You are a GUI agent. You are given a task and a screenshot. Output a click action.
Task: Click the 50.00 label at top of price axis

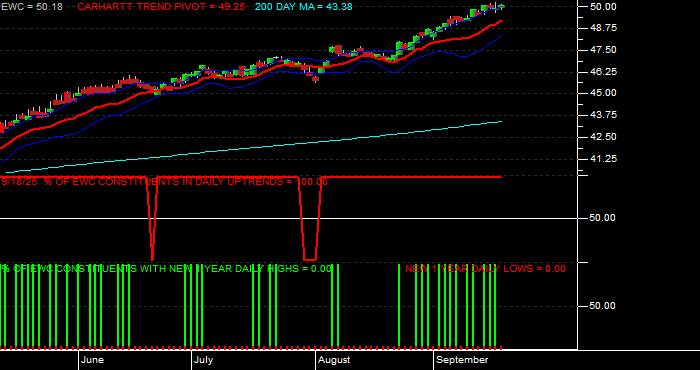coord(603,6)
